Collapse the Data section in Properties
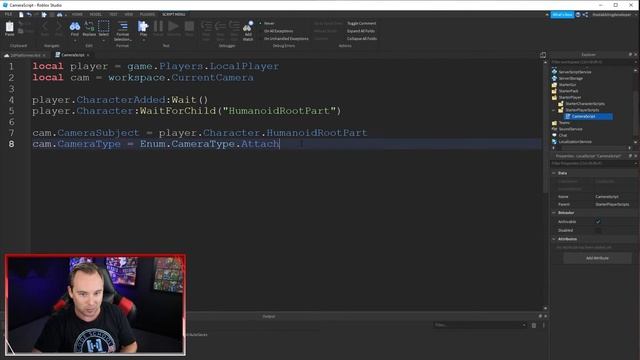 554,173
